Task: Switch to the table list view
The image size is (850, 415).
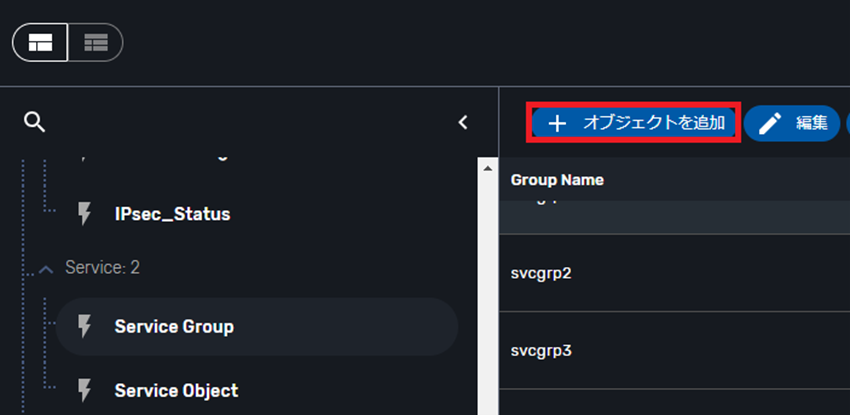Action: coord(96,42)
